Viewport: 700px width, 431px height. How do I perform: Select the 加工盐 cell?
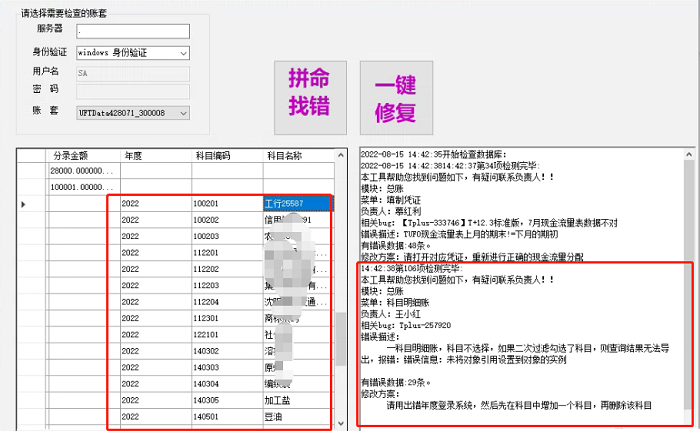(298, 400)
